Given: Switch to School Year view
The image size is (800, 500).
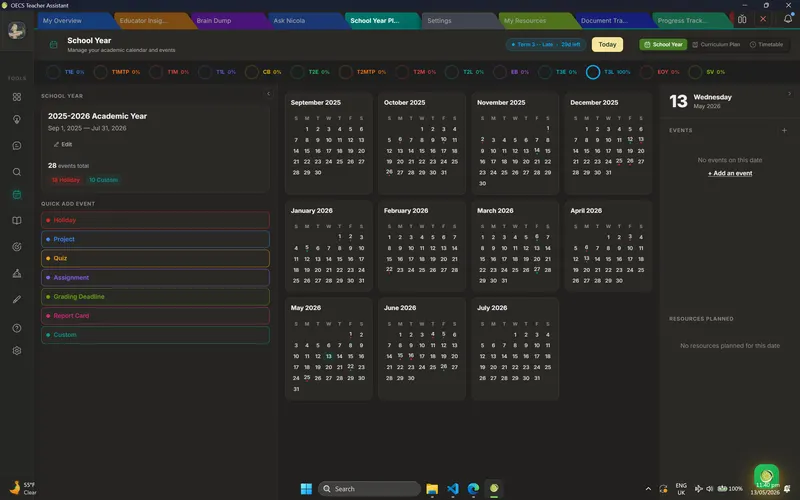Looking at the screenshot, I should click(663, 44).
